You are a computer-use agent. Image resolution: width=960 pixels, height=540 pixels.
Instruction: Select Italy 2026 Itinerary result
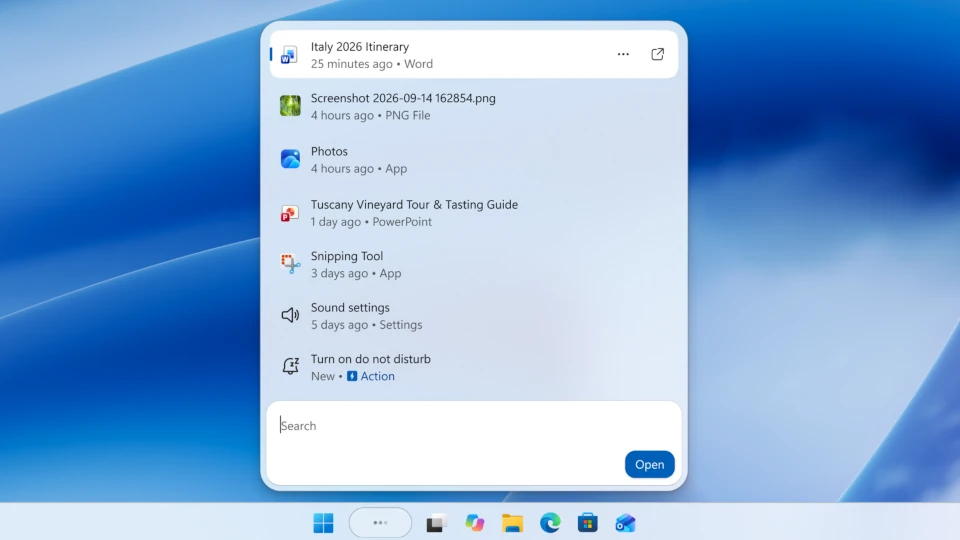click(x=474, y=54)
